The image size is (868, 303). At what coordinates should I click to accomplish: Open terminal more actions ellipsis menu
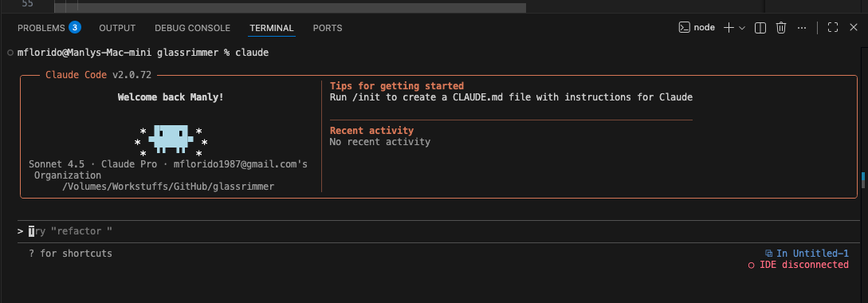pyautogui.click(x=802, y=28)
